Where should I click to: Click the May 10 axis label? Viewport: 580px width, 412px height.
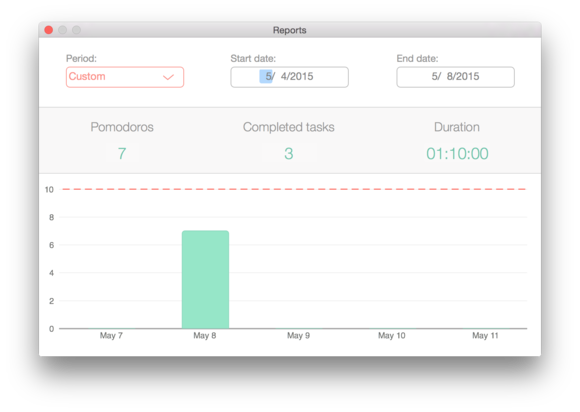(x=392, y=335)
